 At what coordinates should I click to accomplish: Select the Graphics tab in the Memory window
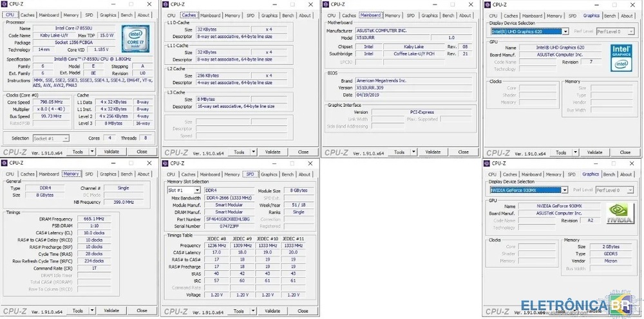(108, 174)
